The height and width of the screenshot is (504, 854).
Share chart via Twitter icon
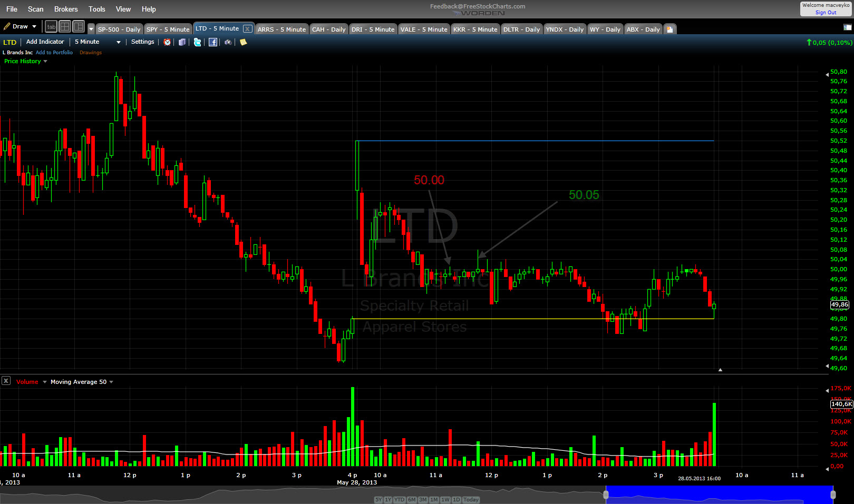[x=197, y=42]
